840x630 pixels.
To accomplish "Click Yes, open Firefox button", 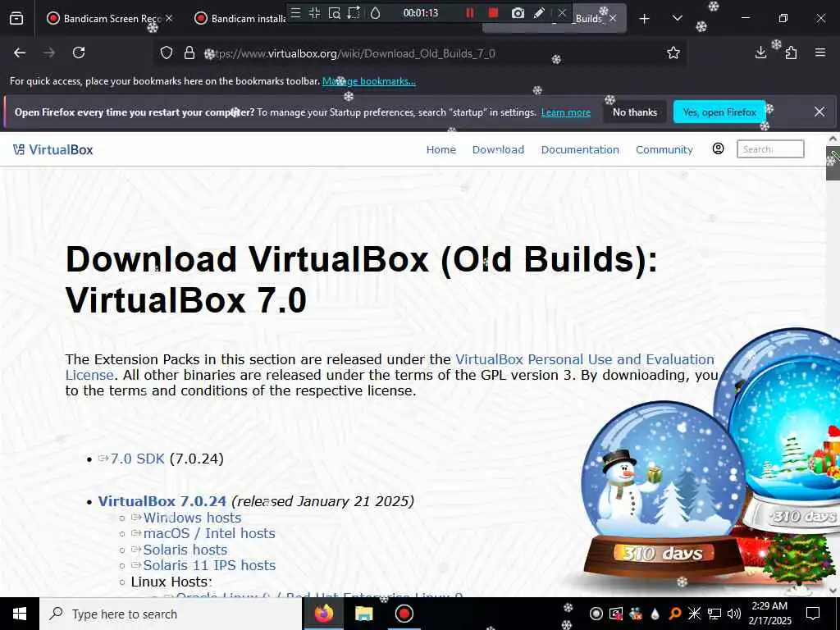I will [719, 112].
